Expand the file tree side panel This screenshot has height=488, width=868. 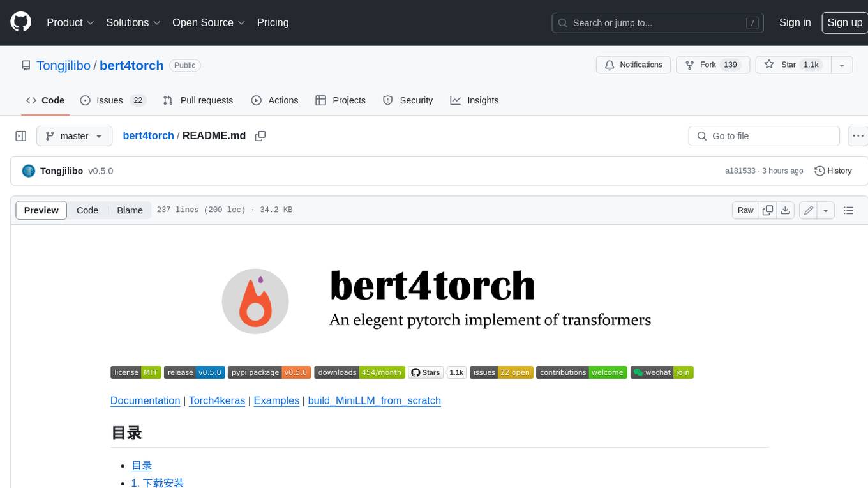[21, 136]
